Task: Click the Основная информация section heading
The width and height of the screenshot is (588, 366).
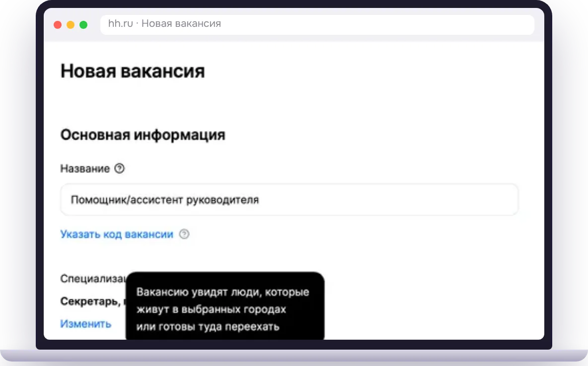Action: coord(143,135)
